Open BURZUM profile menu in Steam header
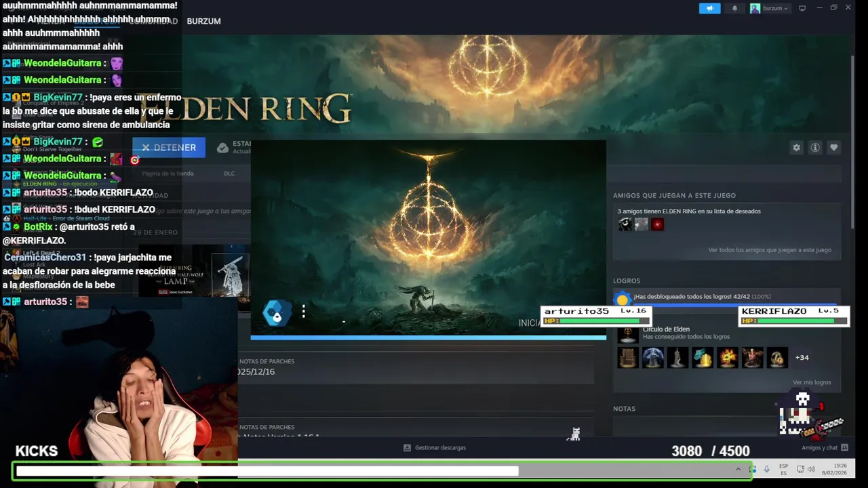This screenshot has width=868, height=488. tap(203, 21)
